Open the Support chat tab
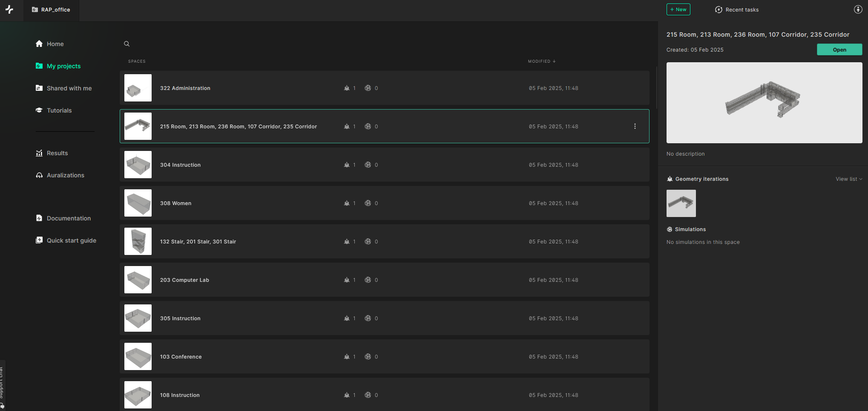Screen dimensions: 868x411 tap(2, 385)
